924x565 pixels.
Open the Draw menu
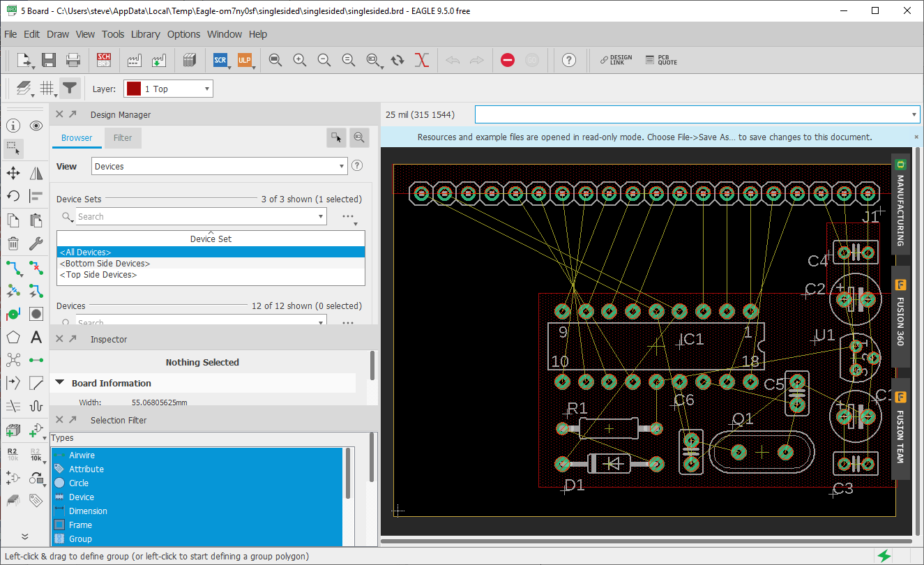[58, 34]
